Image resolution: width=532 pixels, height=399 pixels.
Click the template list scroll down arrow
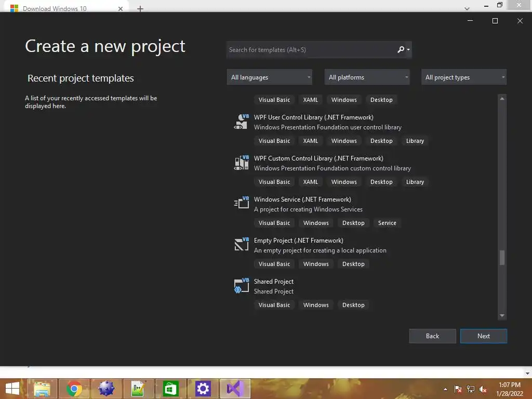[502, 315]
